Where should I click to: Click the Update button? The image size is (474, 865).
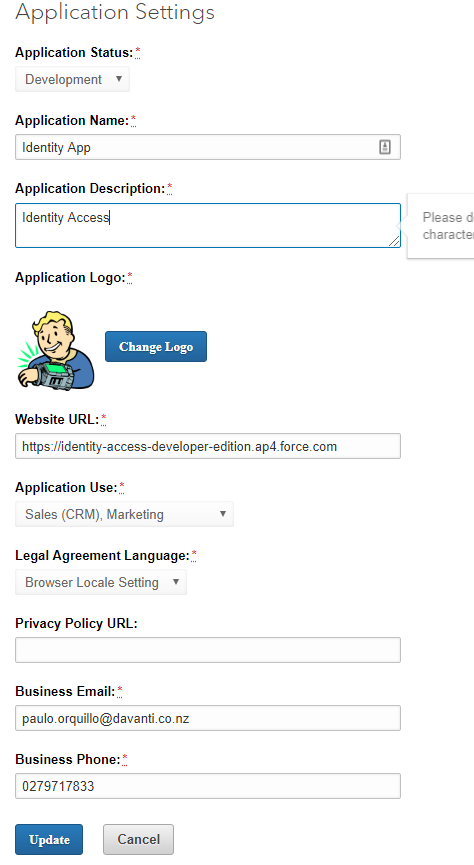click(x=49, y=839)
